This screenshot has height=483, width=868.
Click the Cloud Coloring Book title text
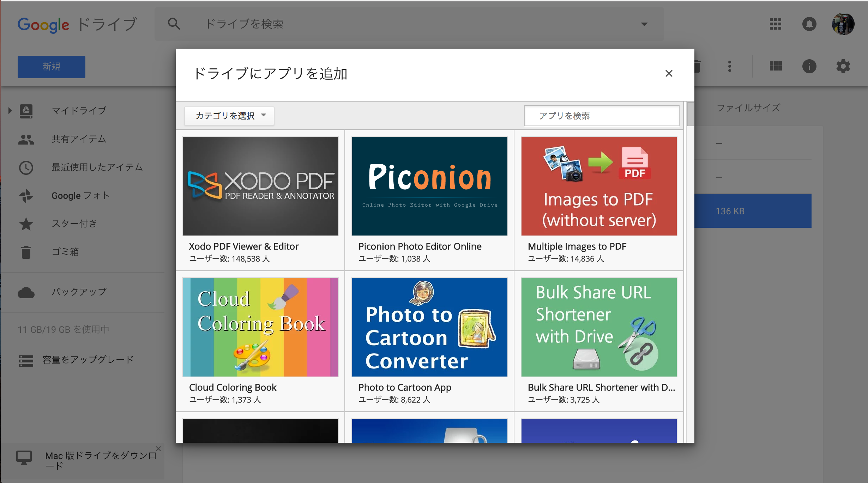click(x=233, y=387)
